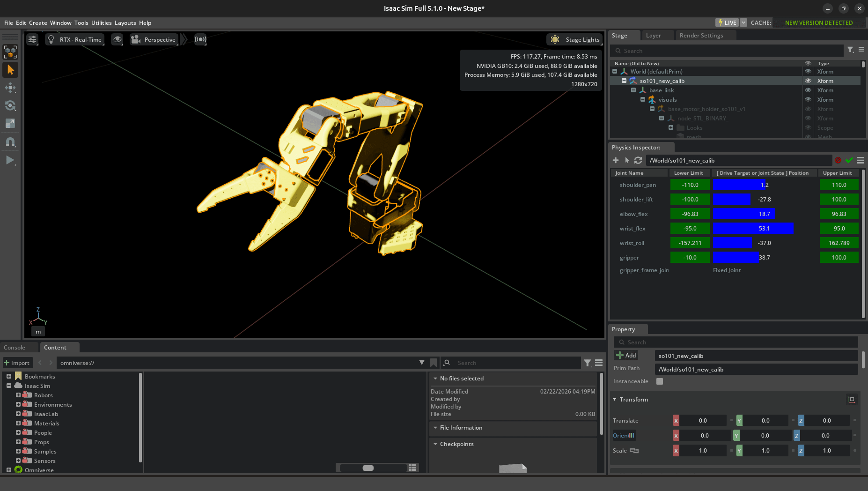Collapse the Transform property section
Image resolution: width=868 pixels, height=491 pixels.
coord(615,400)
